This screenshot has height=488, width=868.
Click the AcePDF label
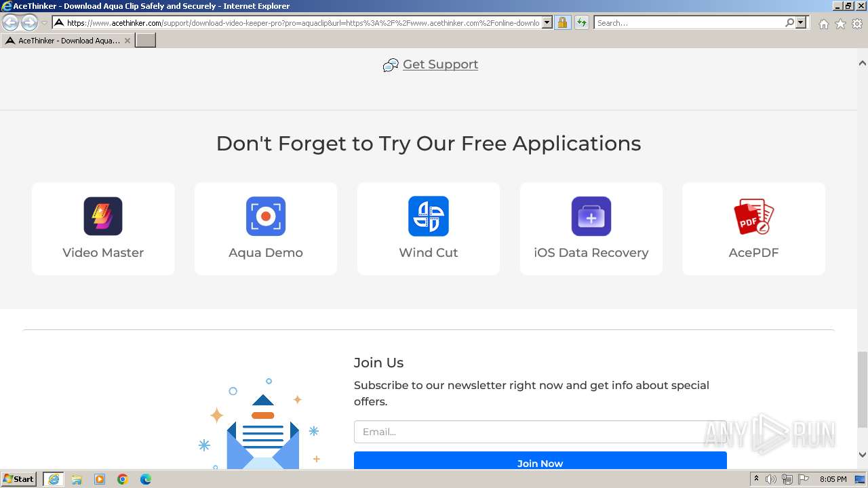click(x=754, y=253)
